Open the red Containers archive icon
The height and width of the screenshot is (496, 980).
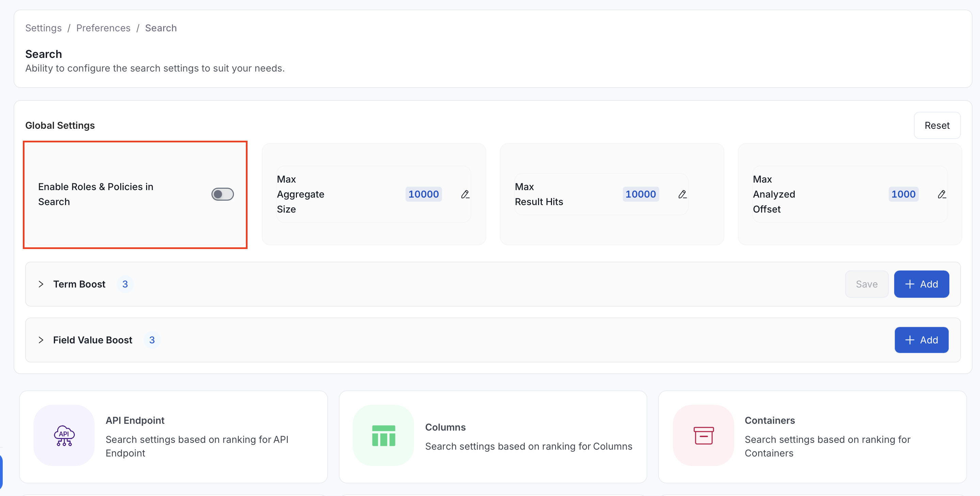coord(704,435)
